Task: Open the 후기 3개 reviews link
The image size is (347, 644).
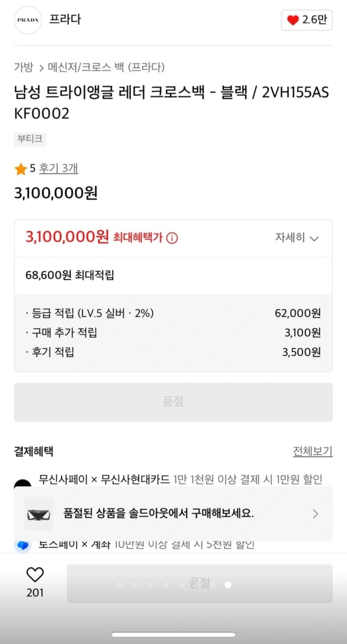Action: point(58,168)
